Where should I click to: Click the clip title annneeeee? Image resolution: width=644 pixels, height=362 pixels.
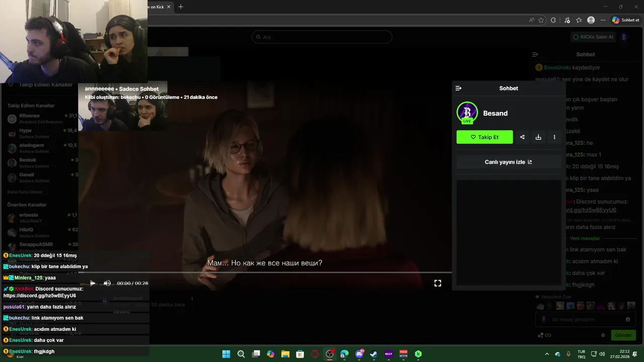pos(100,89)
